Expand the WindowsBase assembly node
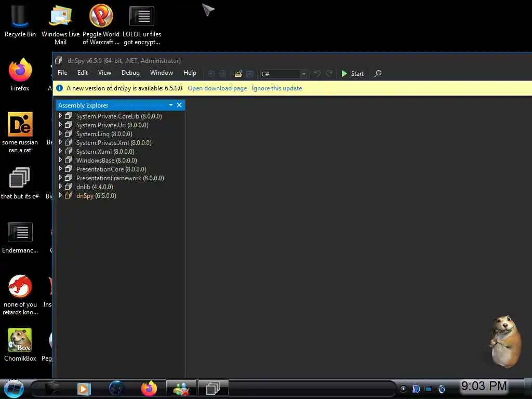Screen dimensions: 532x399 [x=60, y=160]
